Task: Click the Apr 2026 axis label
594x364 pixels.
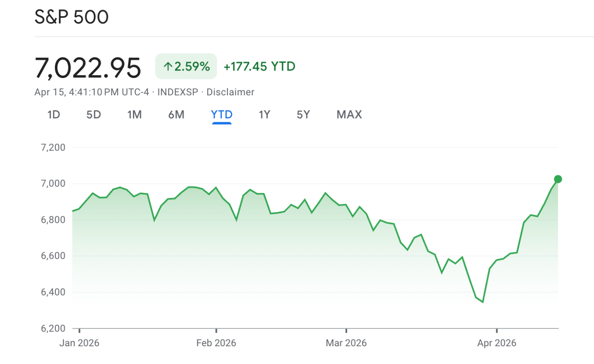Action: pyautogui.click(x=497, y=343)
